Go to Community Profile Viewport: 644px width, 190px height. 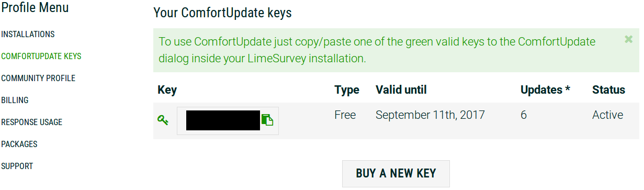coord(38,78)
